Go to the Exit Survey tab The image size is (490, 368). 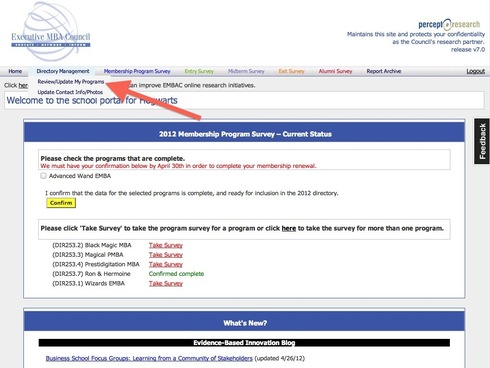[x=291, y=71]
